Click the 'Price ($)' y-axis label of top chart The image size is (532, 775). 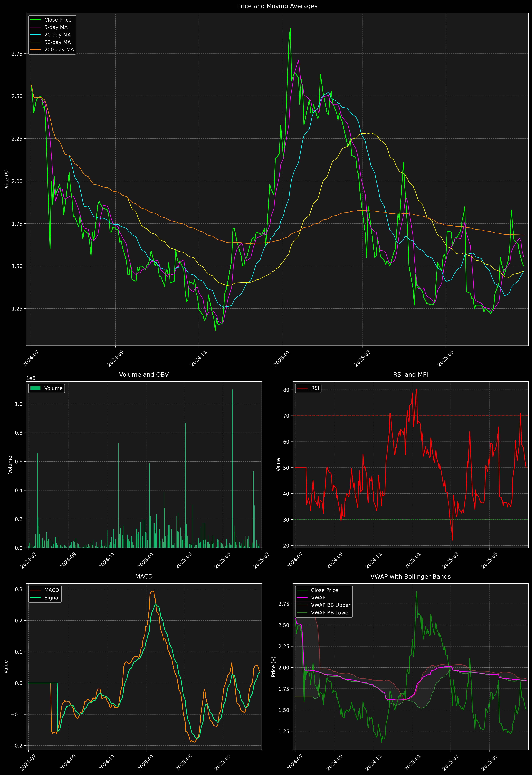pos(7,179)
